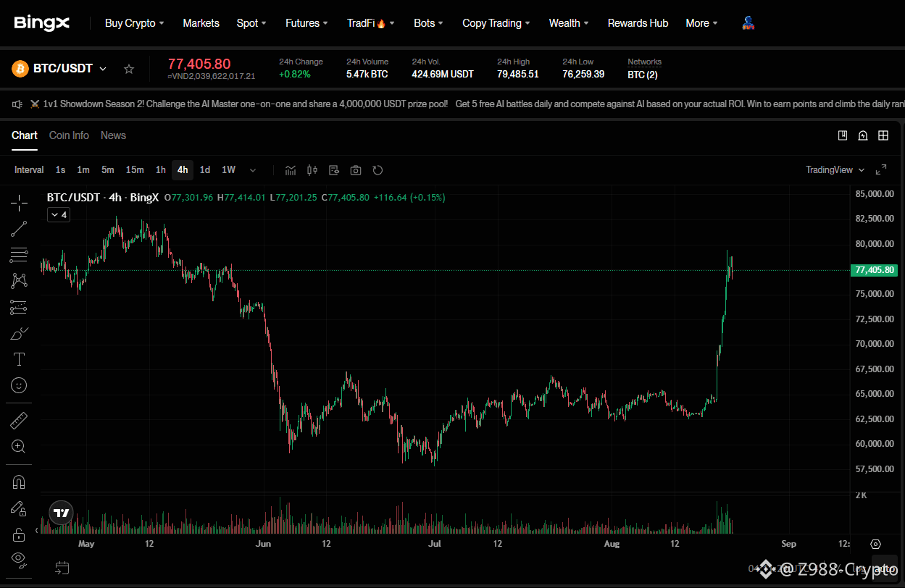Viewport: 905px width, 588px height.
Task: Open the chart axis settings gear
Action: click(875, 544)
